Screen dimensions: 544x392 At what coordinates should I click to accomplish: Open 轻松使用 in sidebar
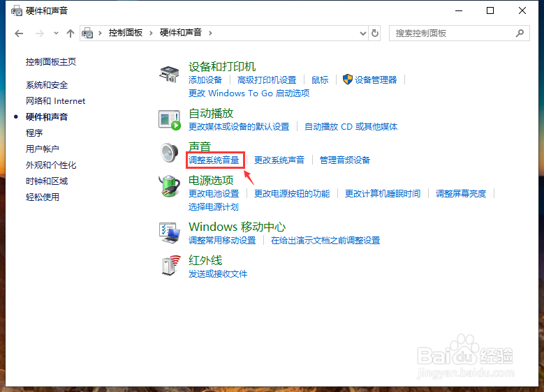[43, 197]
